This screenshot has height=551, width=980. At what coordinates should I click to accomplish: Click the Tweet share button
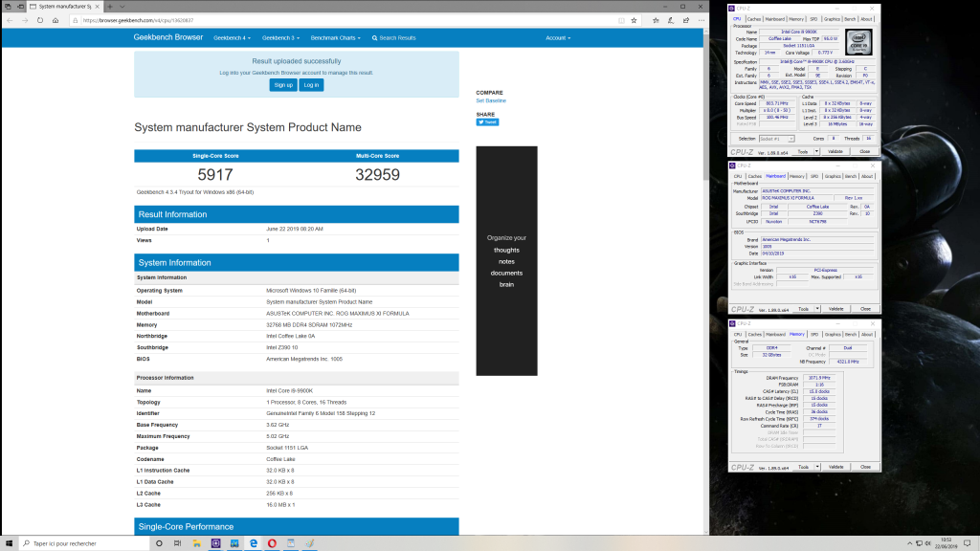point(487,122)
